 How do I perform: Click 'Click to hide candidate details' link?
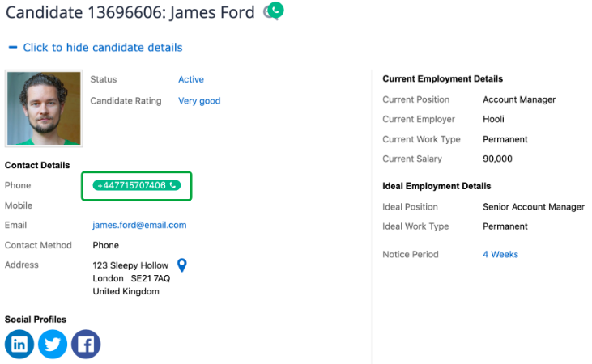click(103, 47)
